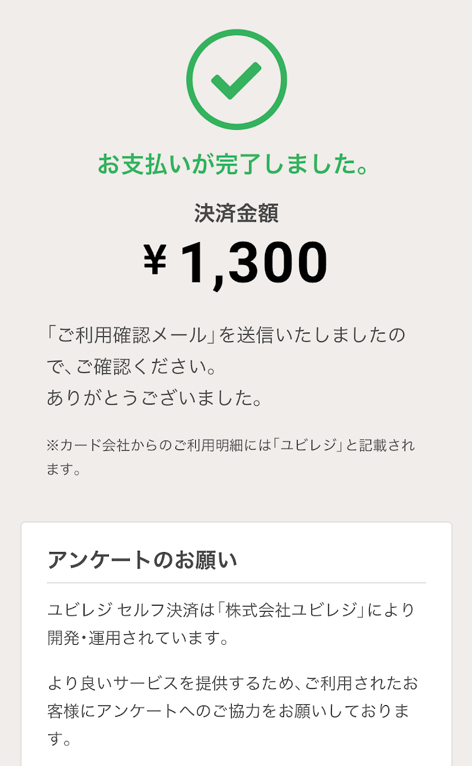Click the アンケートのお願い card heading
Viewport: 472px width, 766px height.
pyautogui.click(x=142, y=560)
